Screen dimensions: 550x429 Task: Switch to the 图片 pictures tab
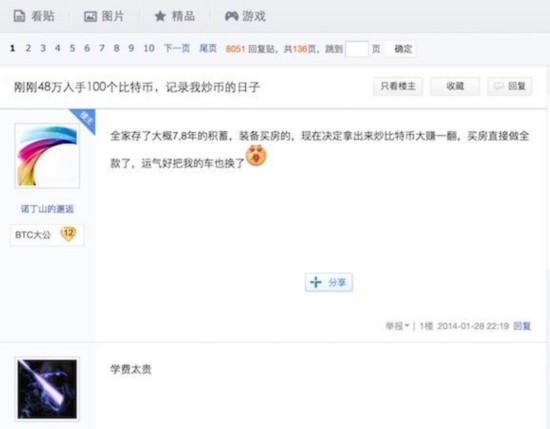coord(104,16)
